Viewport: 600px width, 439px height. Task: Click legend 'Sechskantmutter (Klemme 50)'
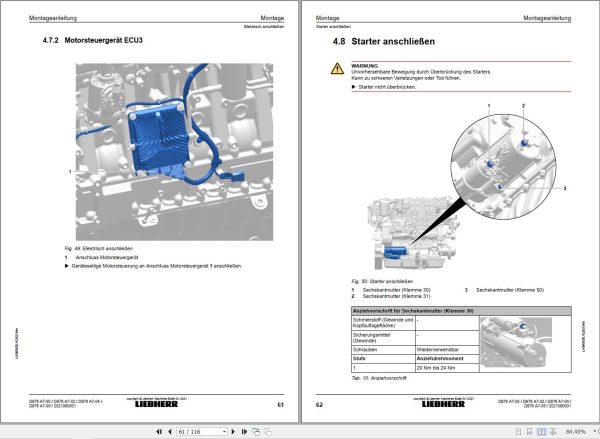[510, 290]
